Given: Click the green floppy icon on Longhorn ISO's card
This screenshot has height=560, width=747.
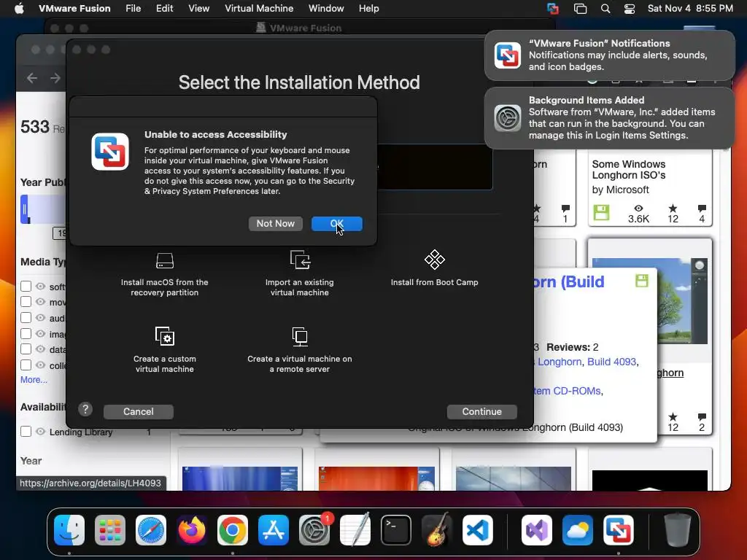Looking at the screenshot, I should click(x=601, y=212).
